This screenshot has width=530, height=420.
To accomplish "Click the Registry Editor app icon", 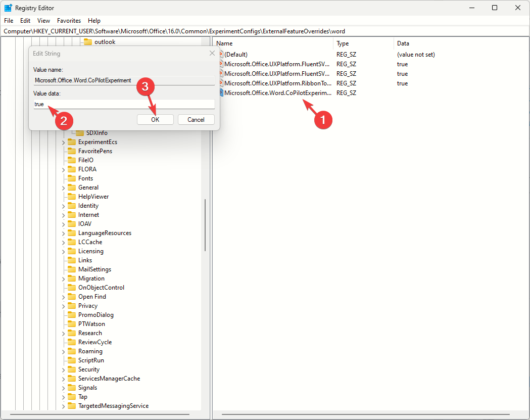I will click(x=8, y=8).
